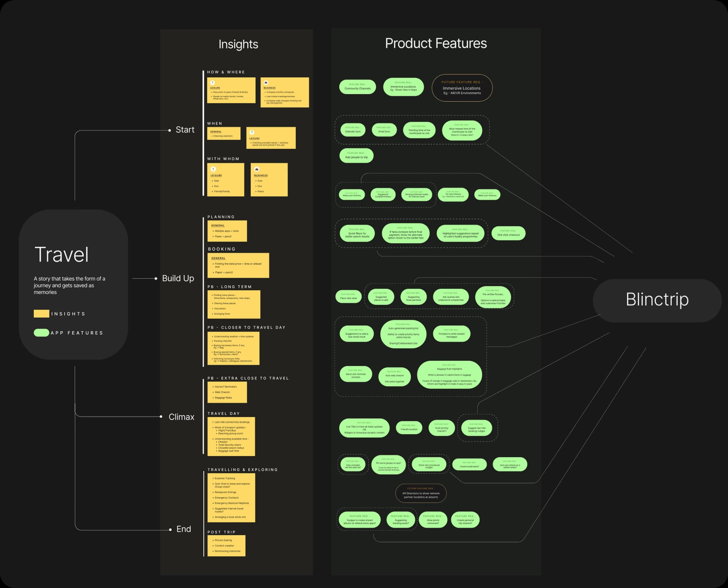
Task: Select Ask queries and understand complexities pill
Action: point(451,297)
